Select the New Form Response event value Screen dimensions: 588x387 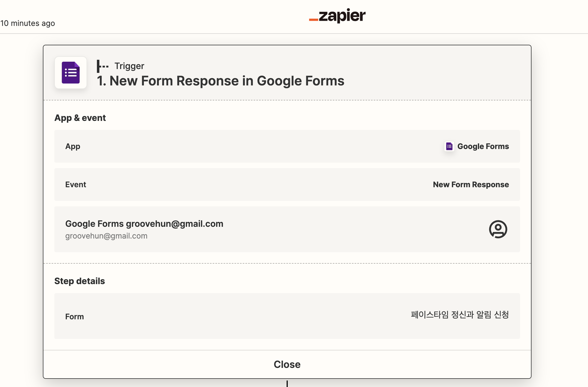(471, 184)
